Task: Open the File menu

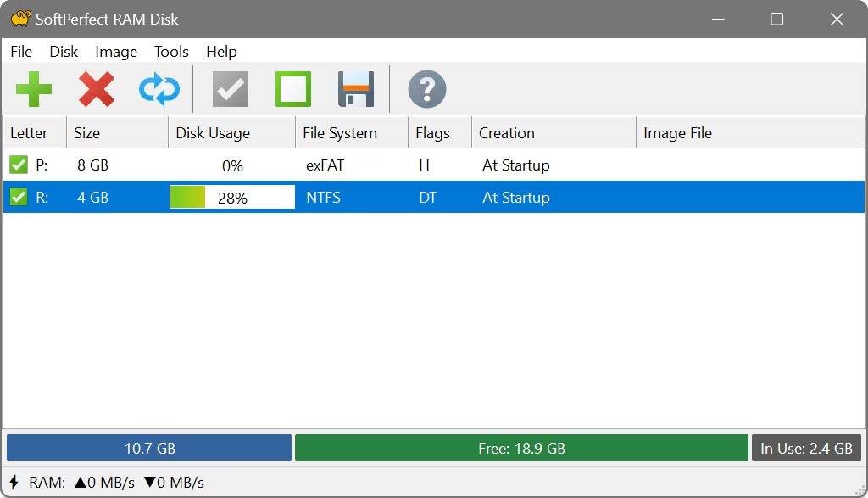Action: [x=21, y=52]
